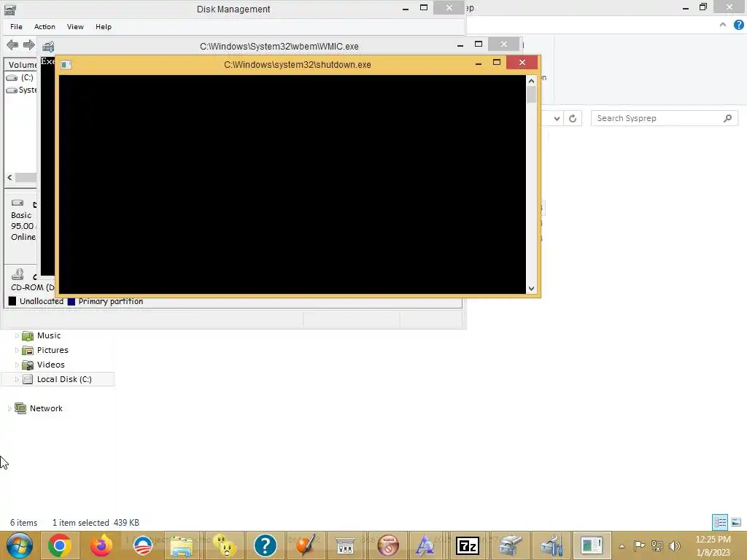747x560 pixels.
Task: Click the Disk Management taskbar icon
Action: [x=510, y=545]
